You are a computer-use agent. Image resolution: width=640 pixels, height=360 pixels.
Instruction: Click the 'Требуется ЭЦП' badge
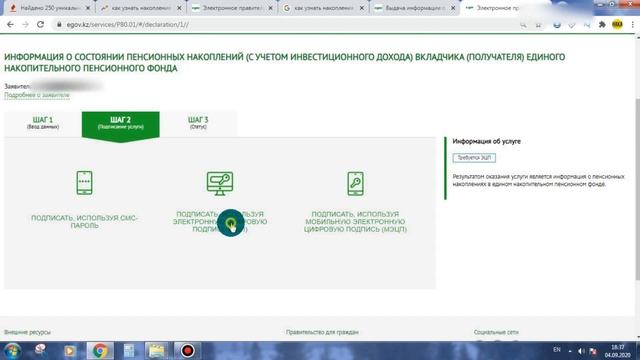tap(474, 158)
